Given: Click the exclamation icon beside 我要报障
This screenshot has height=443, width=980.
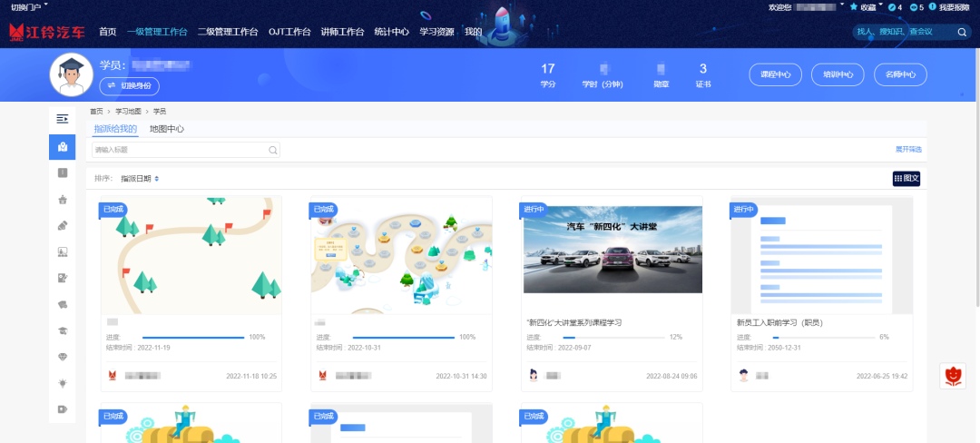Looking at the screenshot, I should click(933, 7).
